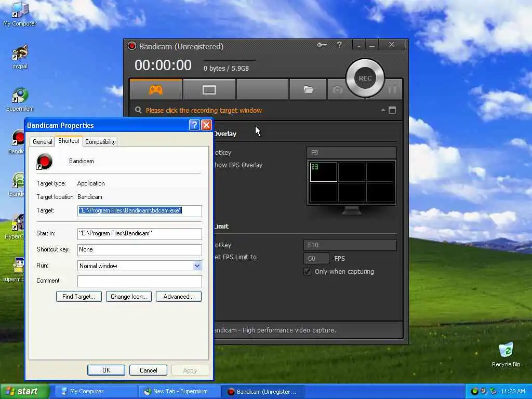Switch to the Compatibility tab
The width and height of the screenshot is (532, 399).
(x=100, y=142)
